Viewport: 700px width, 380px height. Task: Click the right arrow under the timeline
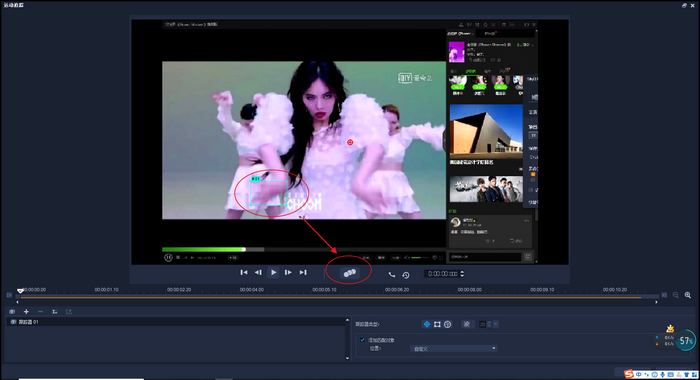(x=656, y=302)
